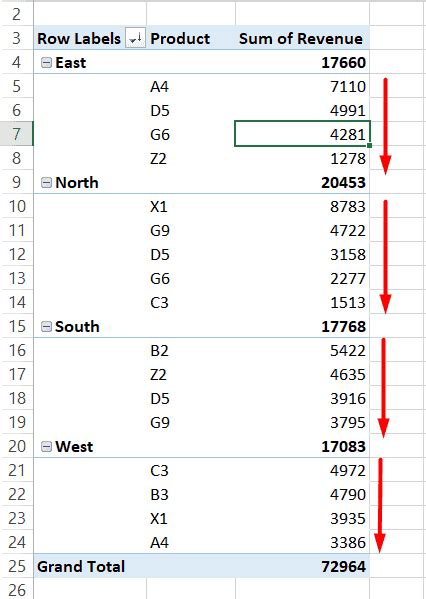Click the East row label
This screenshot has width=426, height=599.
pos(71,63)
